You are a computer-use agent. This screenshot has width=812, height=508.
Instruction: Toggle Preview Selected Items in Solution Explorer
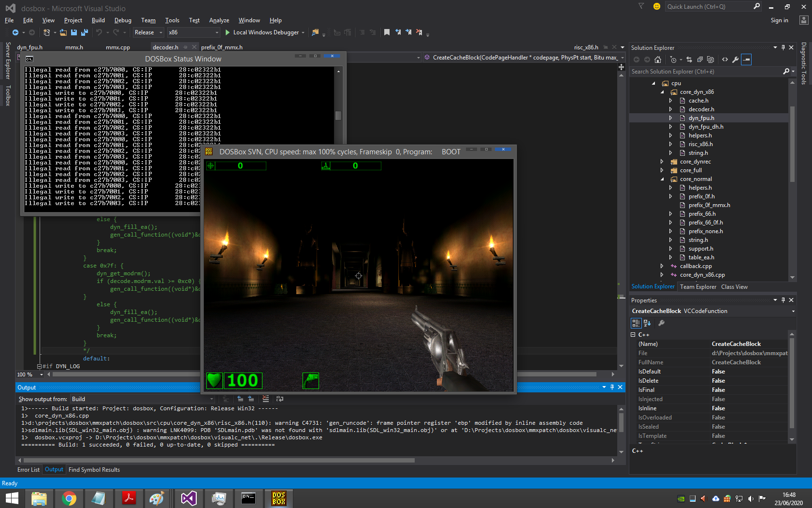point(747,59)
